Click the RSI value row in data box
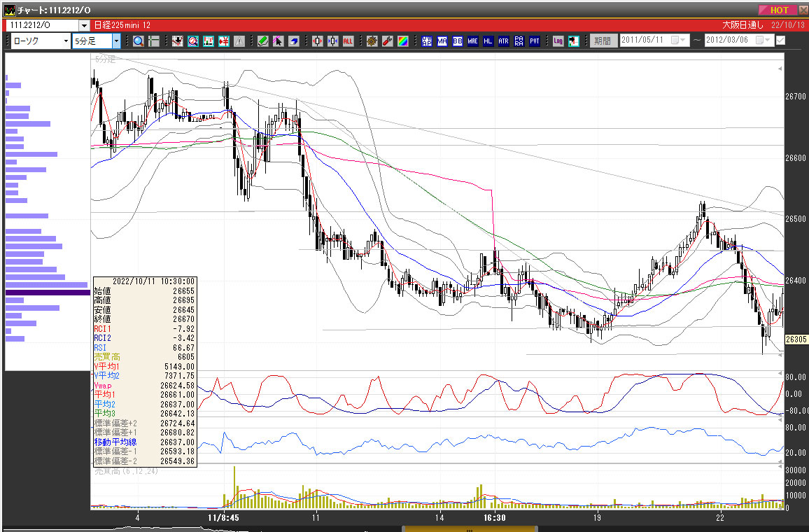Screen dimensions: 809x532 [x=144, y=348]
